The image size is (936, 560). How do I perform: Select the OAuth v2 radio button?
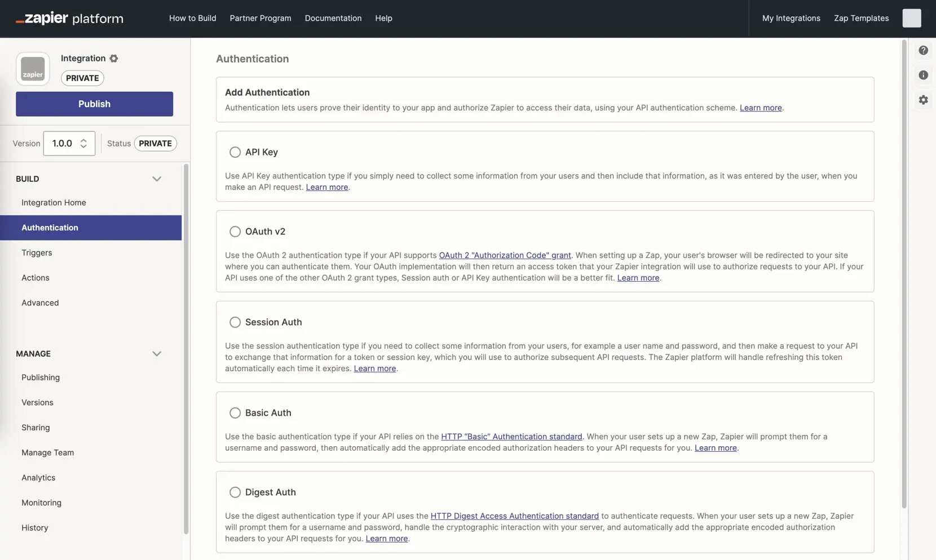click(x=235, y=232)
